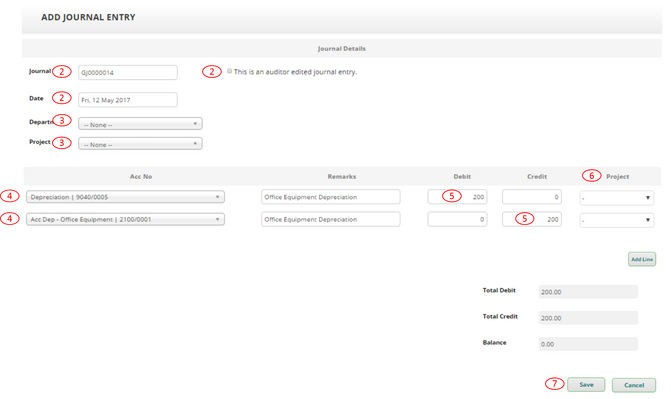The width and height of the screenshot is (671, 399).
Task: Tick the auditor edited journal entry checkbox
Action: (x=229, y=71)
